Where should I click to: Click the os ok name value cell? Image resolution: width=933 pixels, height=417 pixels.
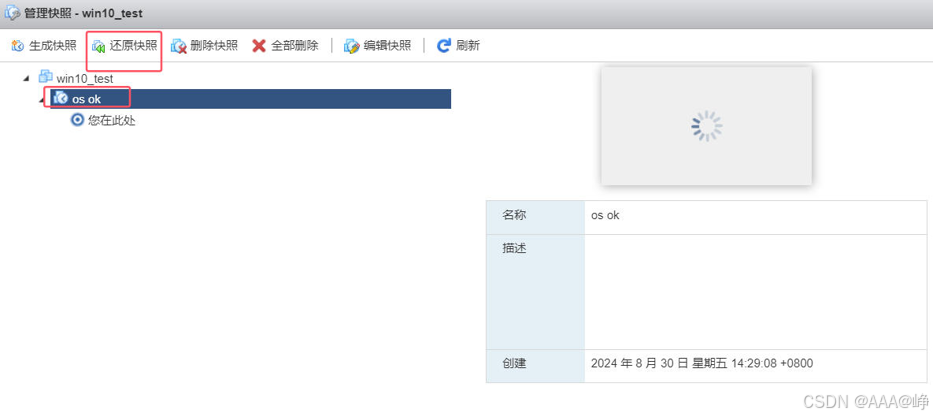point(756,217)
